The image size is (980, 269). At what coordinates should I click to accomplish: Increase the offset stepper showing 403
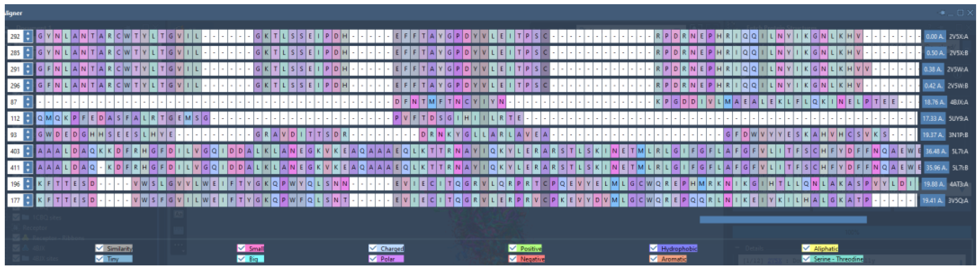[28, 148]
